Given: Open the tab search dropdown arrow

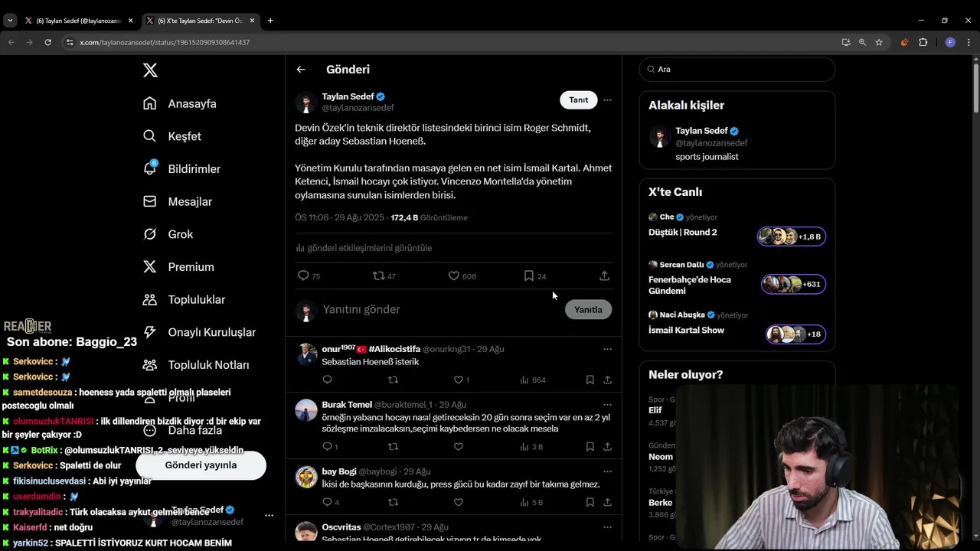Looking at the screenshot, I should [x=10, y=21].
